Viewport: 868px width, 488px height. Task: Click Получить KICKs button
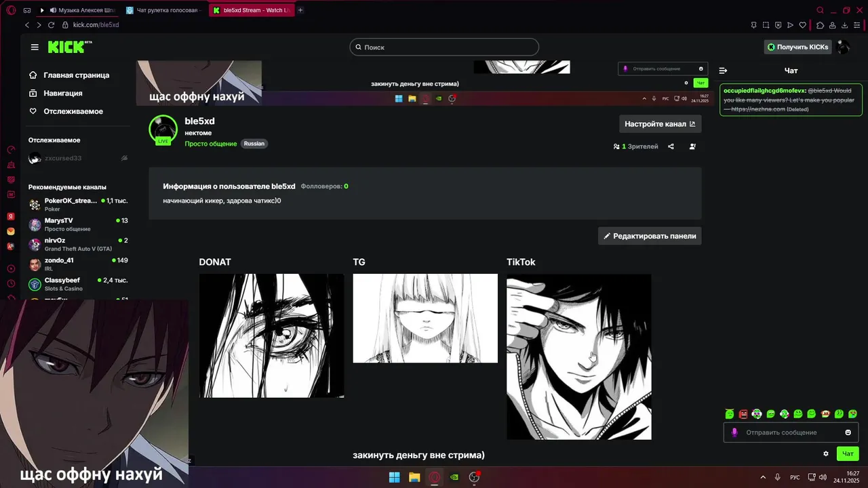coord(797,47)
